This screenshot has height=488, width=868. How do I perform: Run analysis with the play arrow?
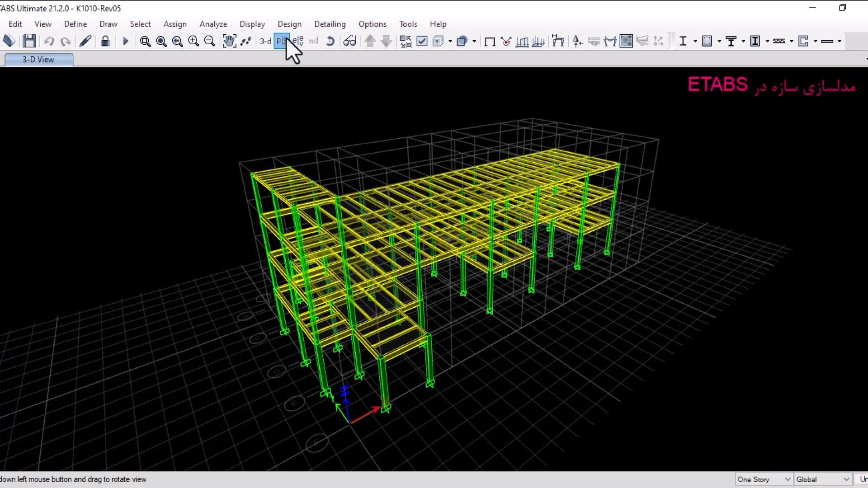(x=126, y=42)
